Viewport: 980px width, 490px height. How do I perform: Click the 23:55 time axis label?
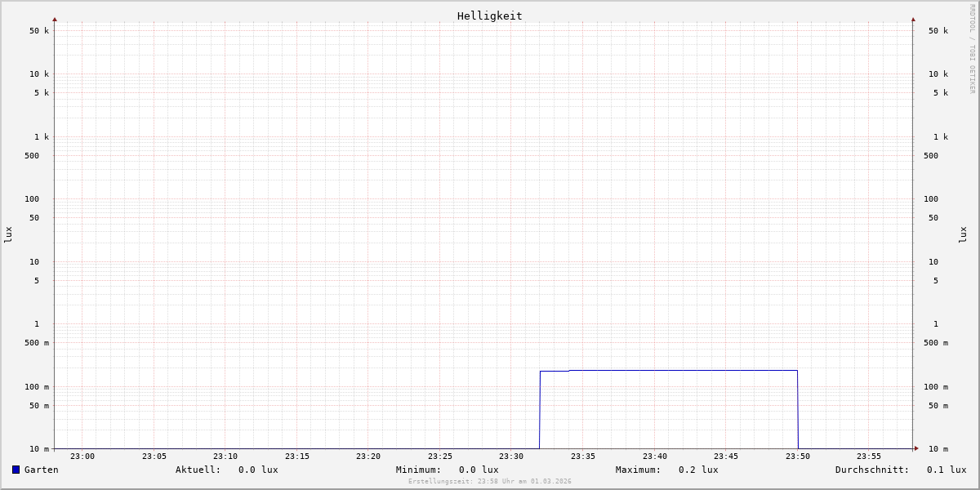869,457
